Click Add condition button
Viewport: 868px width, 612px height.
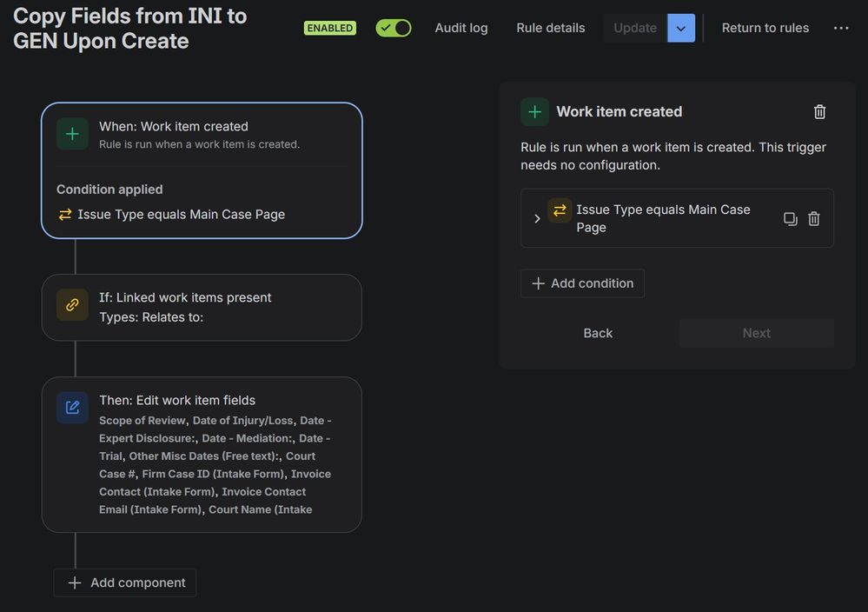[582, 283]
